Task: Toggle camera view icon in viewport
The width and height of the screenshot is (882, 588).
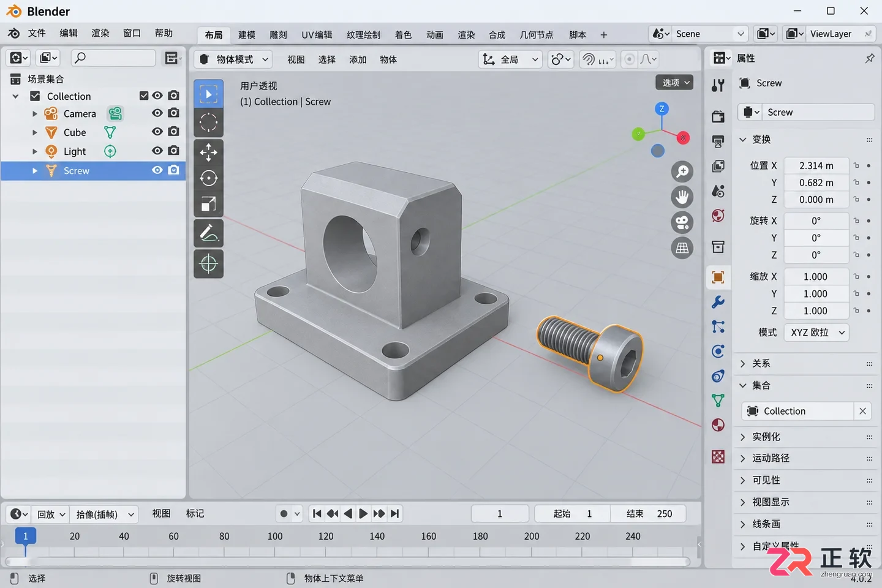Action: (x=682, y=222)
